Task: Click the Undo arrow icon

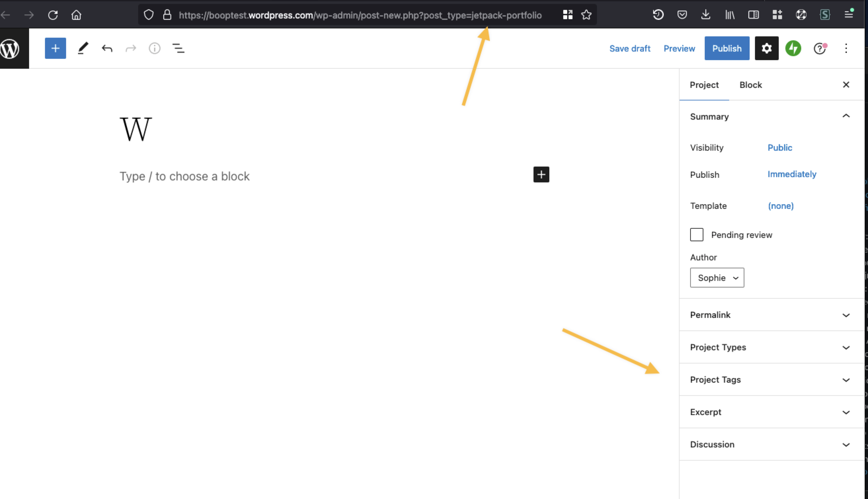Action: click(x=107, y=48)
